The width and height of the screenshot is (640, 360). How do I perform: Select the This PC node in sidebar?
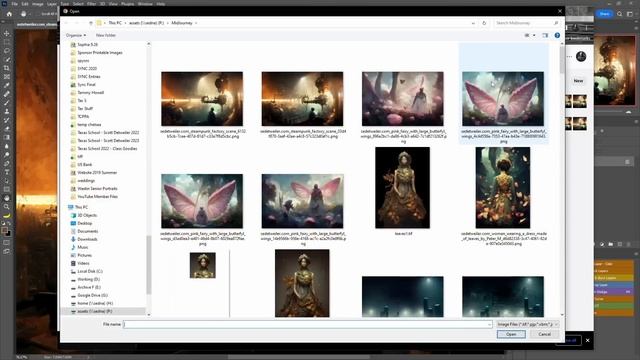[x=81, y=207]
